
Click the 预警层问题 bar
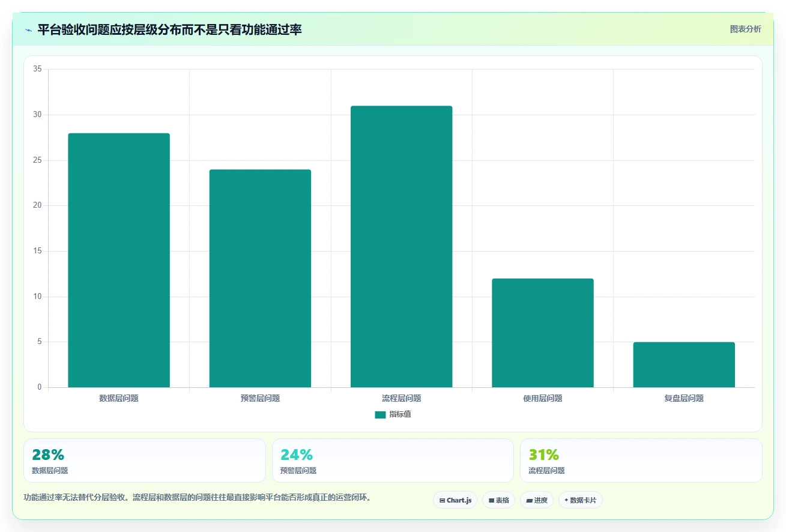coord(260,279)
